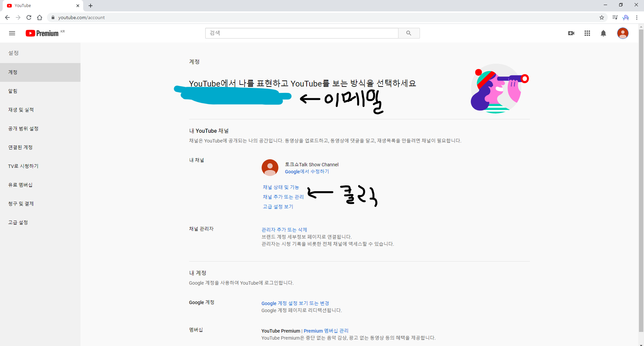Click Google 계정 설정 보기 또는 변경 link
Image resolution: width=644 pixels, height=346 pixels.
point(295,303)
